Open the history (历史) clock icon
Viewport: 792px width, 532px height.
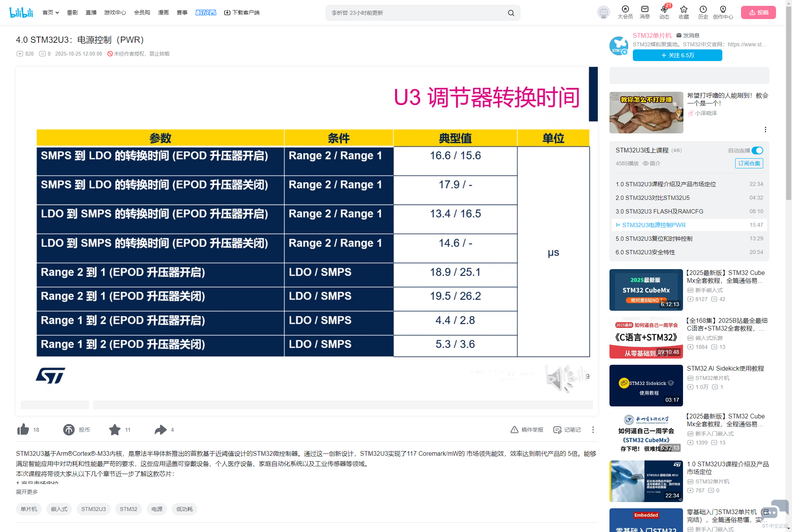pos(703,9)
